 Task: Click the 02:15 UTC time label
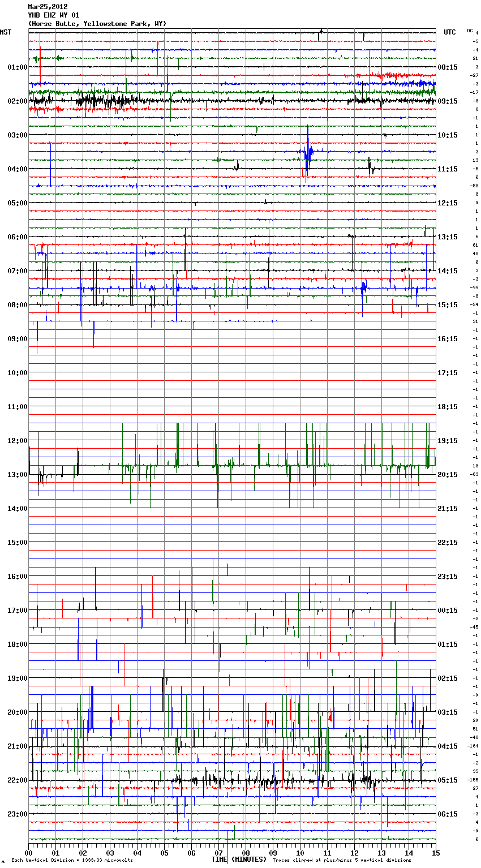click(448, 678)
